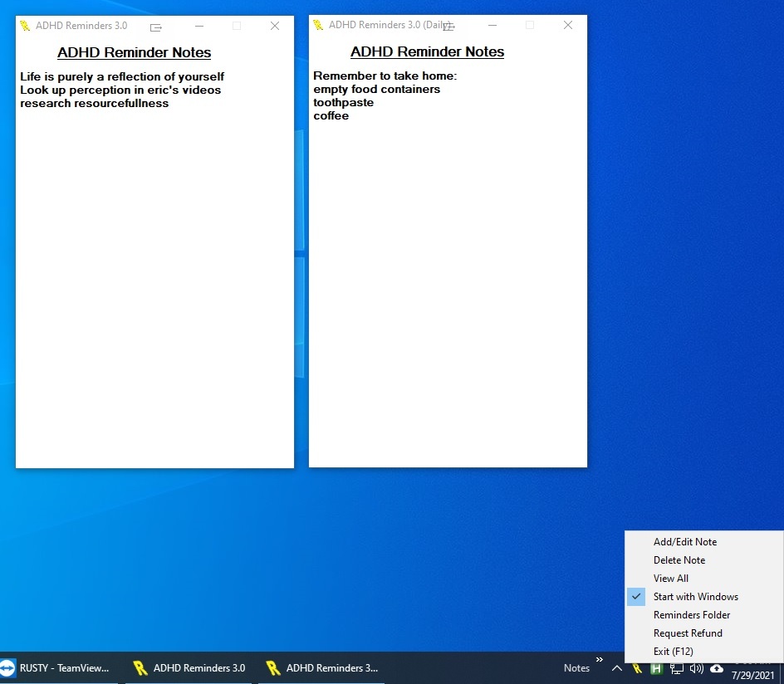Screen dimensions: 784x684
Task: Expand the hidden tray icons chevron
Action: coord(617,668)
